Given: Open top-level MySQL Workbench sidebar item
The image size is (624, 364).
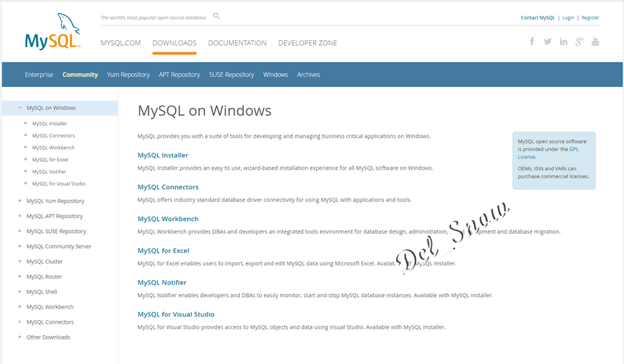Looking at the screenshot, I should pos(50,306).
